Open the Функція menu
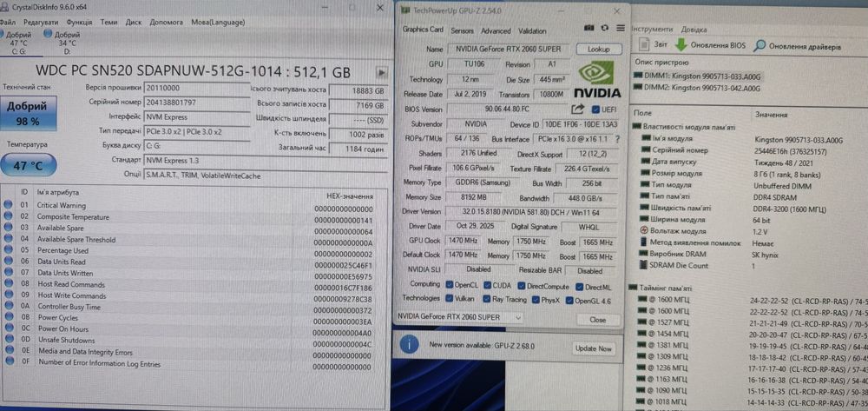 [x=79, y=22]
